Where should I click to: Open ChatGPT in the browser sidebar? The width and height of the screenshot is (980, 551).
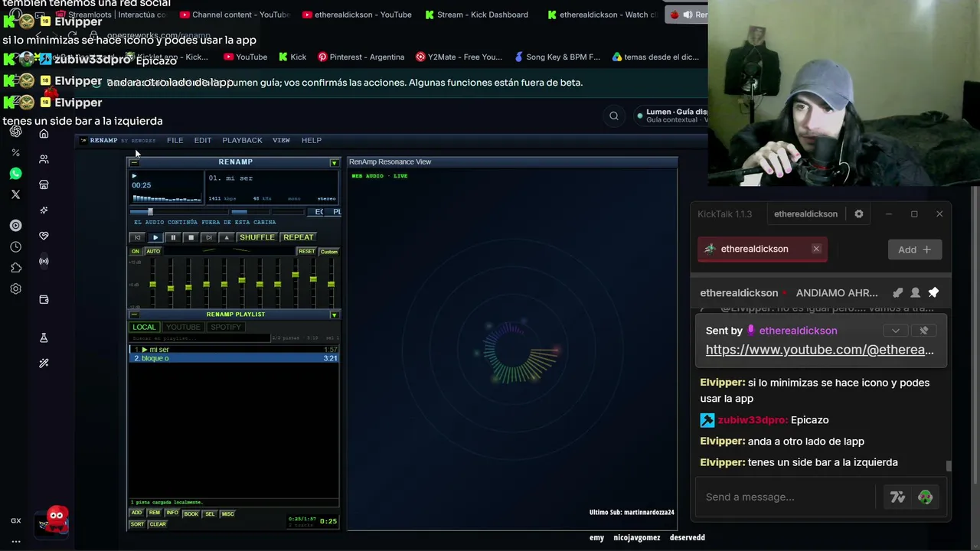coord(15,132)
